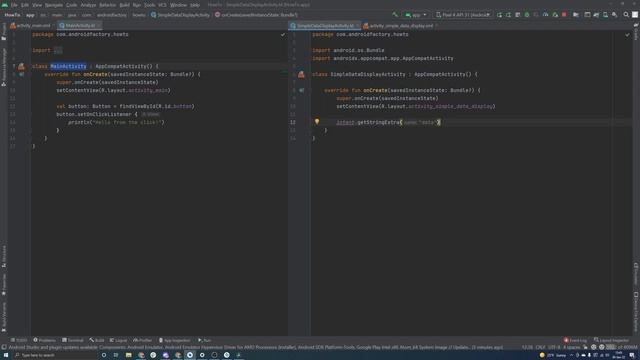The height and width of the screenshot is (360, 640).
Task: Click the app module breadcrumb
Action: (x=30, y=15)
